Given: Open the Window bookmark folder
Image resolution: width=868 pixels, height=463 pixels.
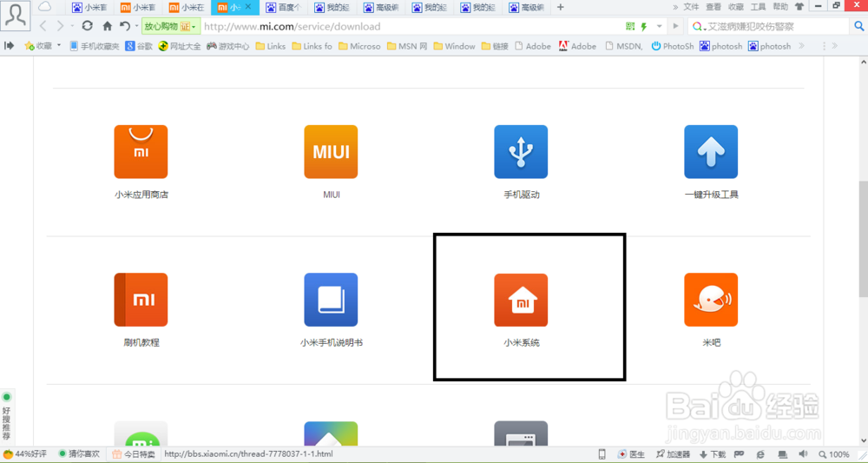Looking at the screenshot, I should point(455,46).
